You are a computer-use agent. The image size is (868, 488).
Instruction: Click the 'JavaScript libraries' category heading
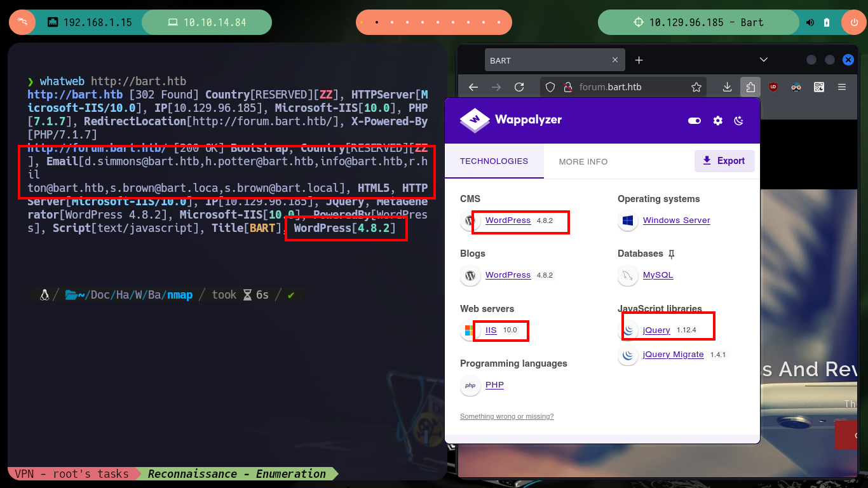tap(660, 309)
